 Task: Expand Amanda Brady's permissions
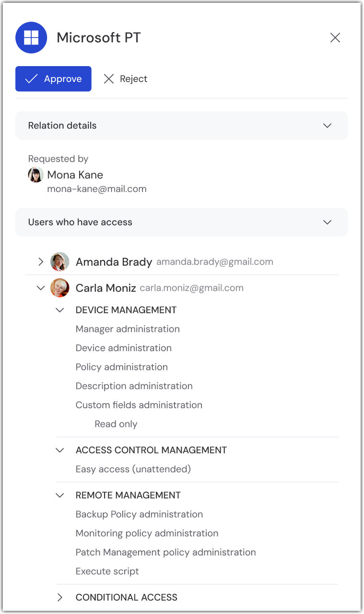click(41, 261)
